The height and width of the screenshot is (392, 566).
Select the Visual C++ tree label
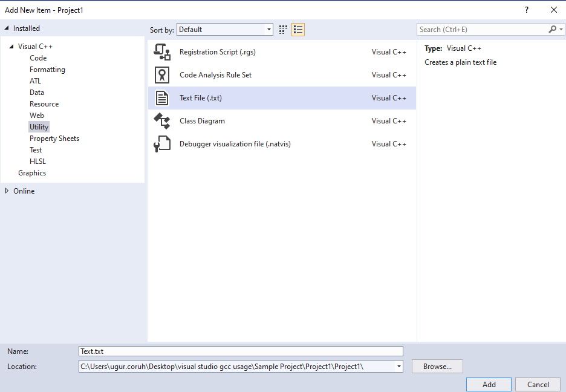[35, 47]
